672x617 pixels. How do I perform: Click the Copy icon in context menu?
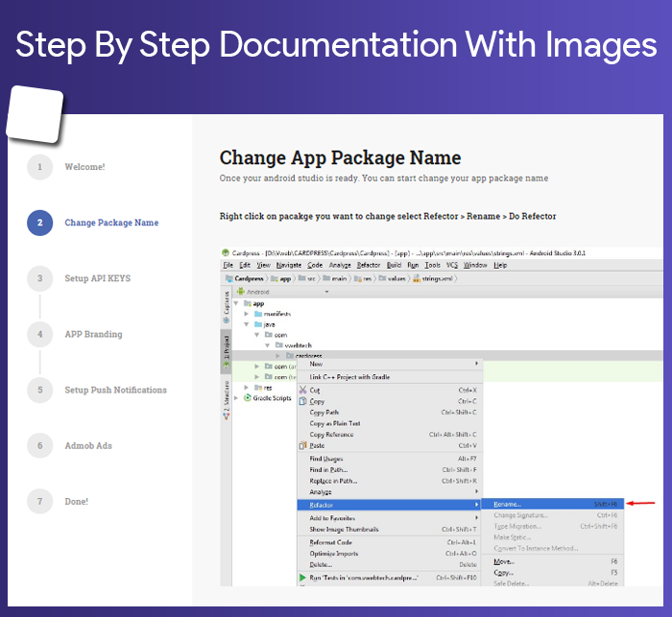303,401
